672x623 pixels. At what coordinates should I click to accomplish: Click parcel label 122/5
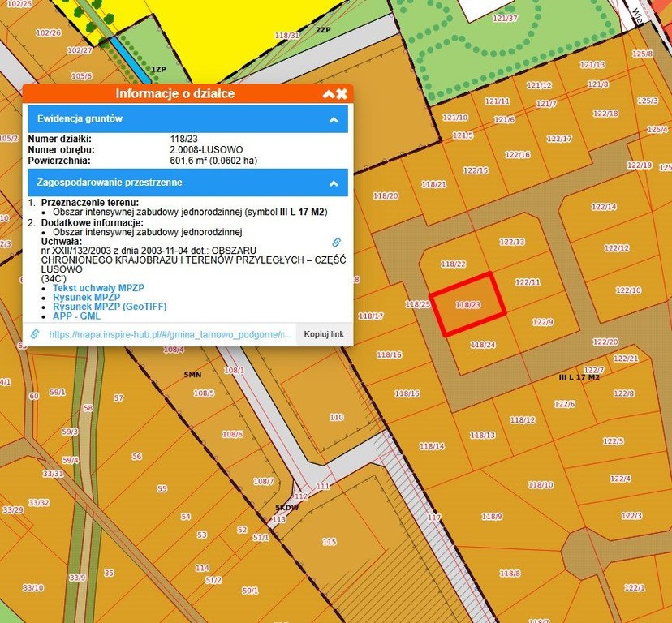click(614, 441)
